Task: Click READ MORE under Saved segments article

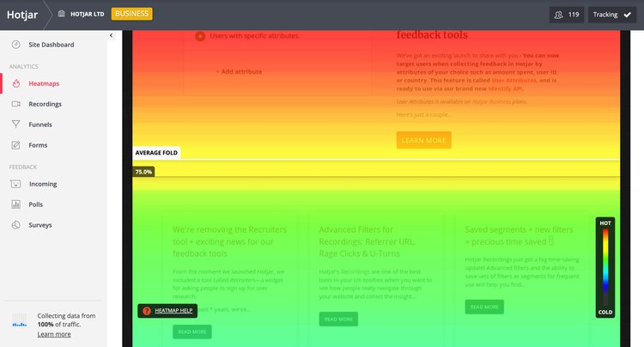Action: (484, 307)
